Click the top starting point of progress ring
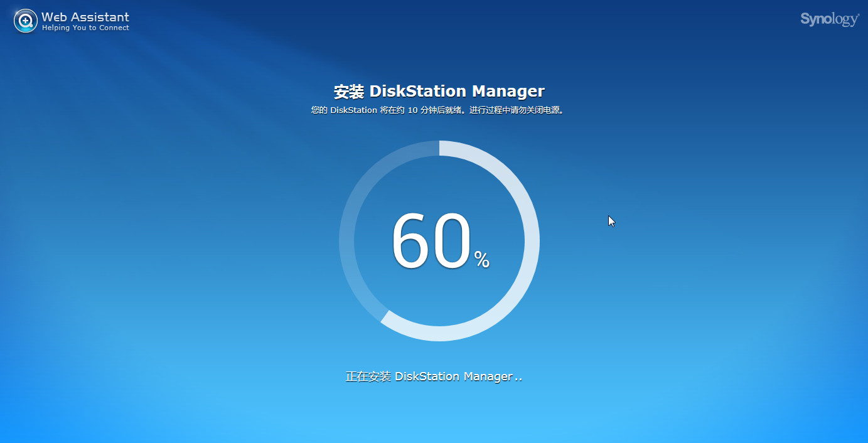Image resolution: width=868 pixels, height=443 pixels. tap(439, 148)
